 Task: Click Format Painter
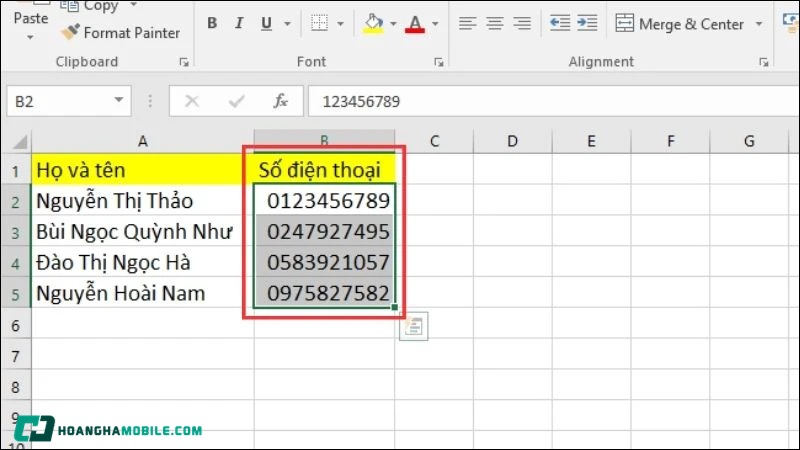click(120, 33)
